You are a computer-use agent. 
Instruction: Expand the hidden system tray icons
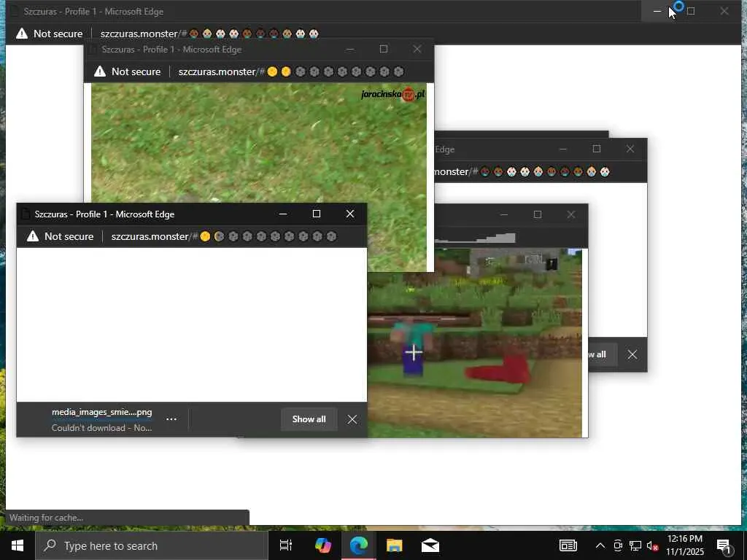(x=600, y=545)
